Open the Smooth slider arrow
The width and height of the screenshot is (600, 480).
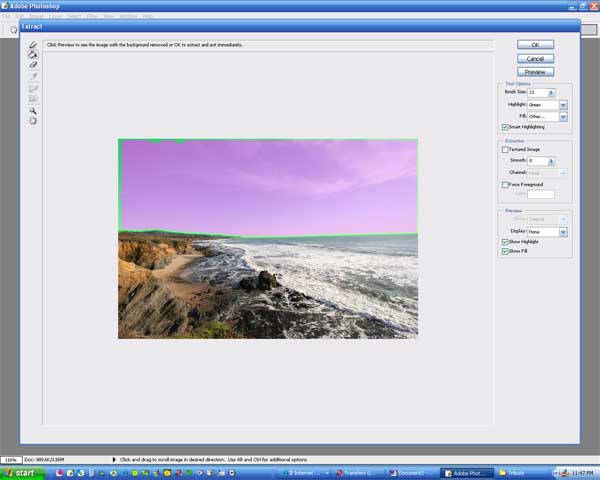click(551, 161)
